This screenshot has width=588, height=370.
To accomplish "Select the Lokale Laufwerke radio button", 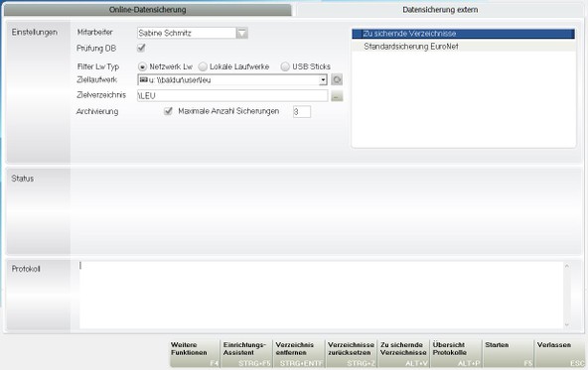I will click(203, 66).
